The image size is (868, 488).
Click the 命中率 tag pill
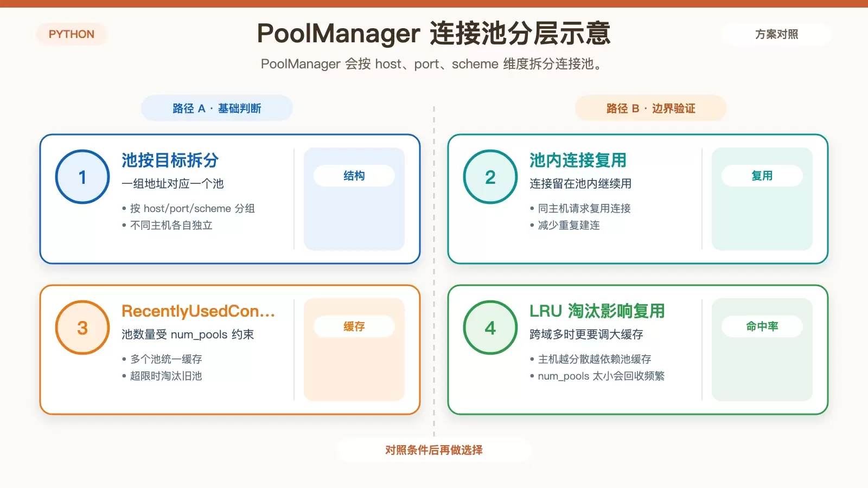762,326
